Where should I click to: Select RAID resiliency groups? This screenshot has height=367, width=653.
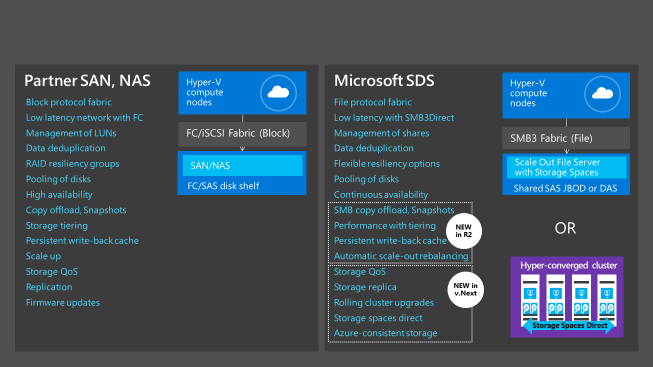click(72, 164)
